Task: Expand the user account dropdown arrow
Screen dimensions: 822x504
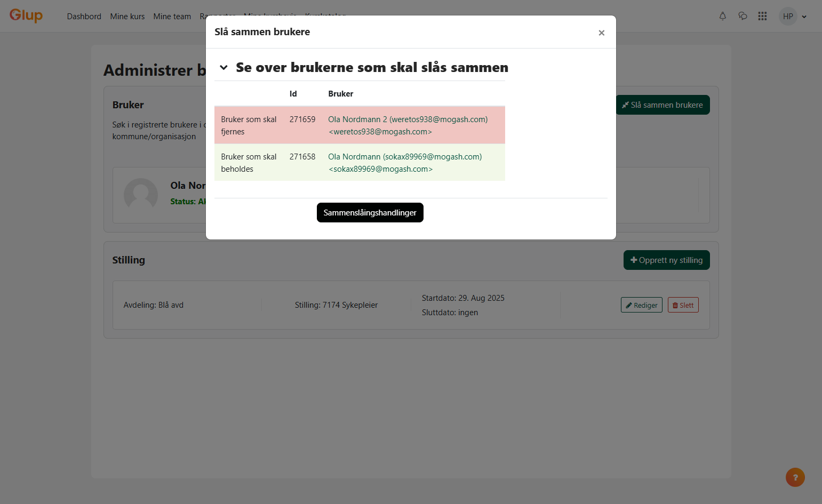Action: (804, 17)
